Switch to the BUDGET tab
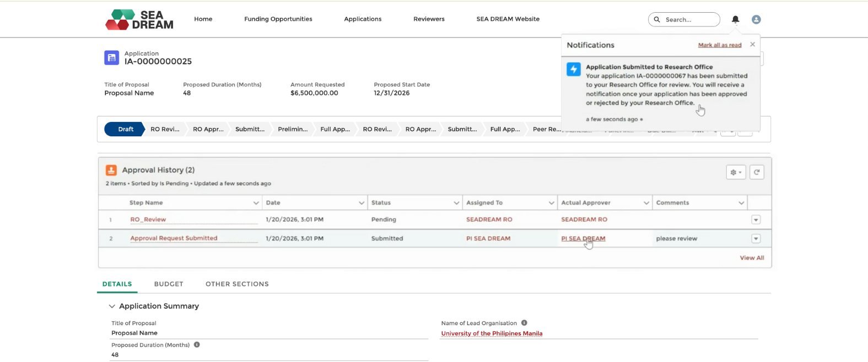The width and height of the screenshot is (868, 362). tap(169, 284)
